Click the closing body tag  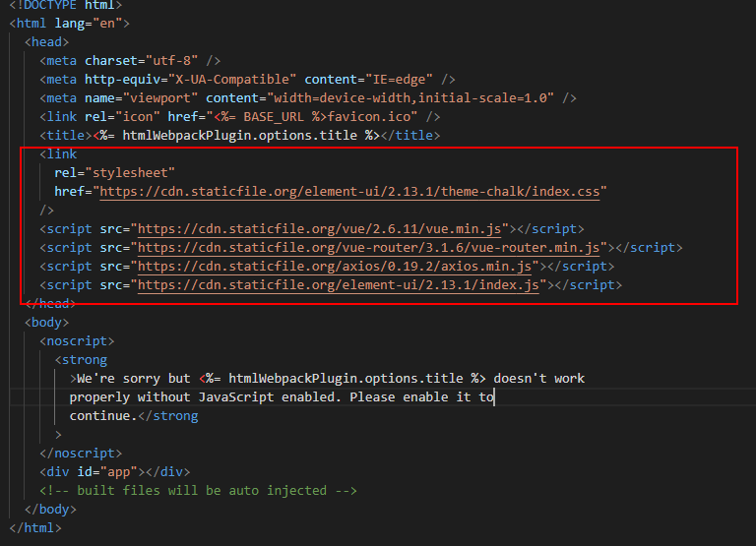click(x=50, y=510)
